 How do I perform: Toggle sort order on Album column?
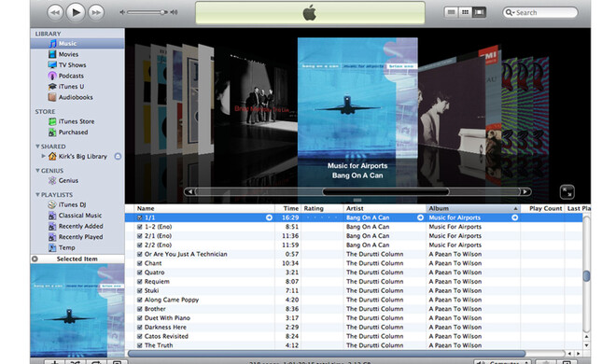(473, 208)
